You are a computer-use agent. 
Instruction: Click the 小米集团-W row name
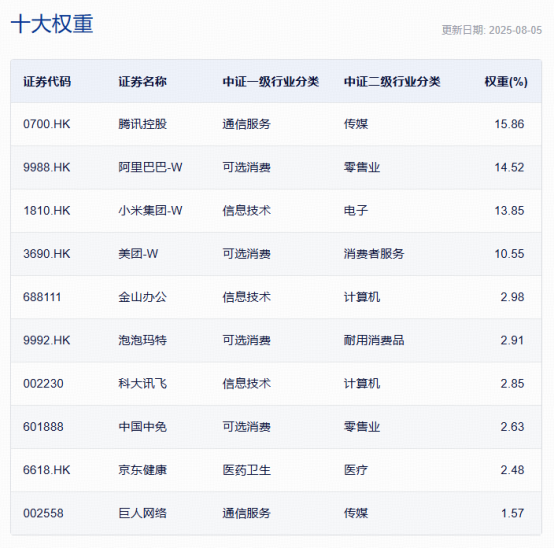coord(150,211)
